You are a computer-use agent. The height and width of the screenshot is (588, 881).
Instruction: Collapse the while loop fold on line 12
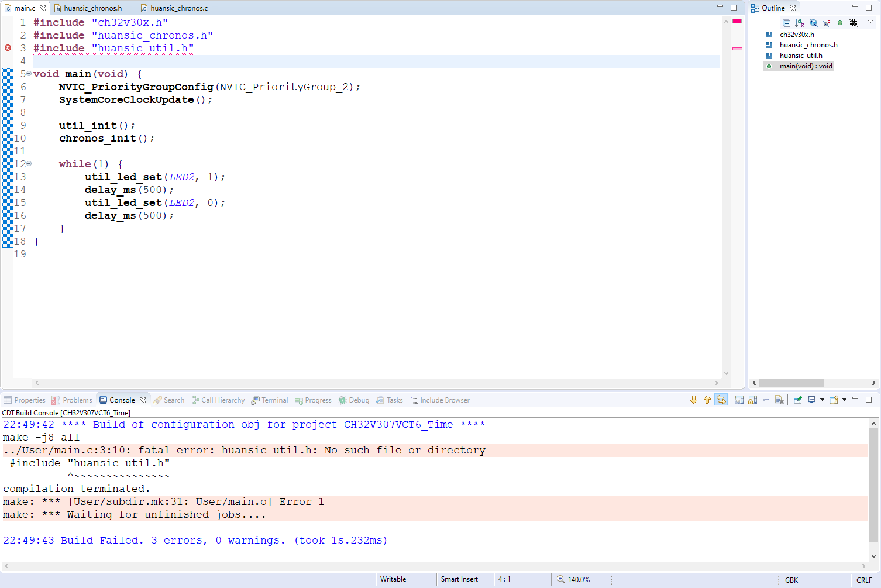(29, 164)
